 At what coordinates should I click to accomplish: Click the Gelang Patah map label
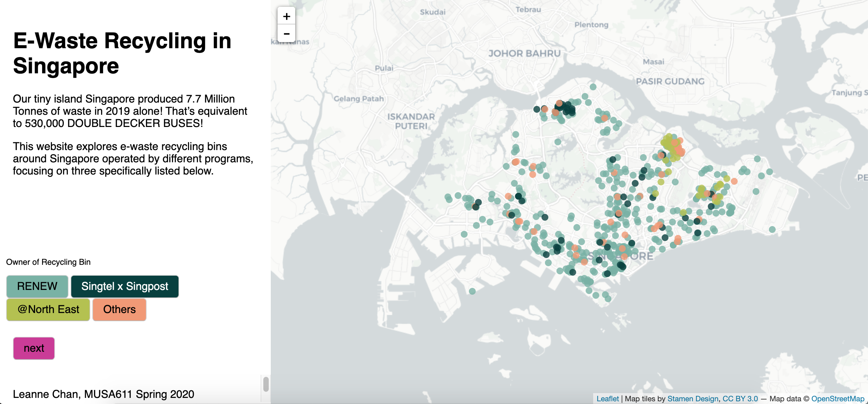359,99
